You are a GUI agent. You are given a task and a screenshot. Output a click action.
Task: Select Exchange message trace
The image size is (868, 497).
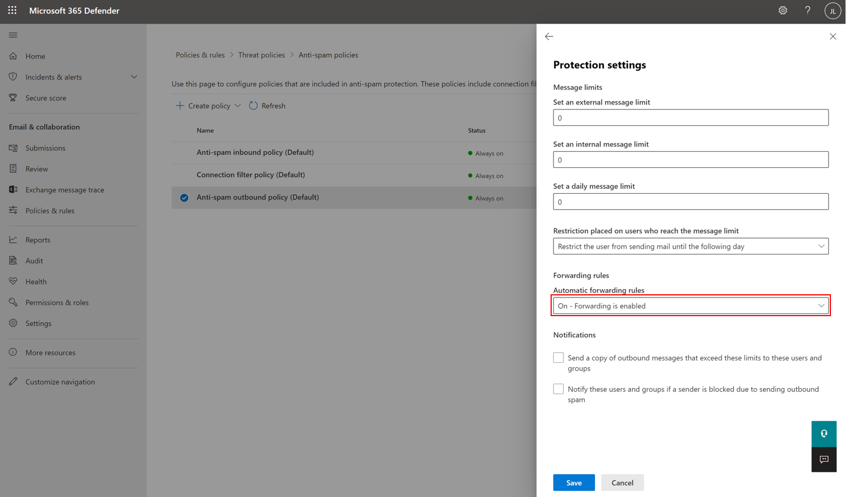65,189
